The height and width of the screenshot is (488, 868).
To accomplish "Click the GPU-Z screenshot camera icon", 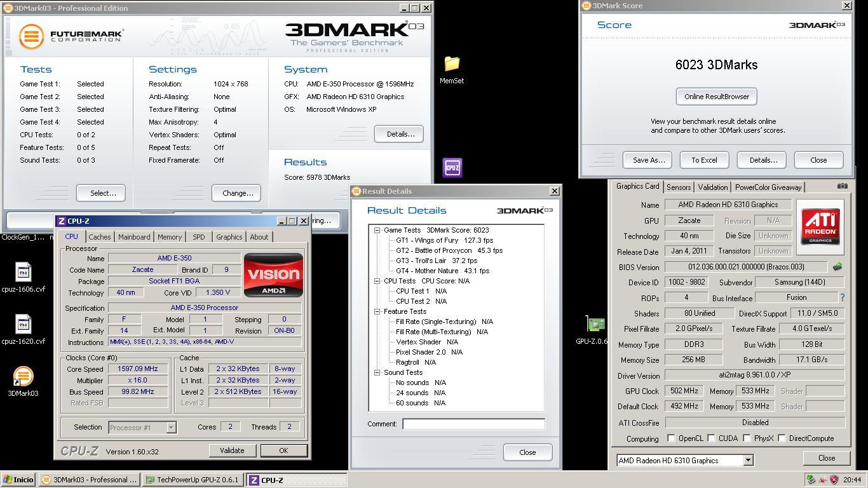I will (x=842, y=186).
